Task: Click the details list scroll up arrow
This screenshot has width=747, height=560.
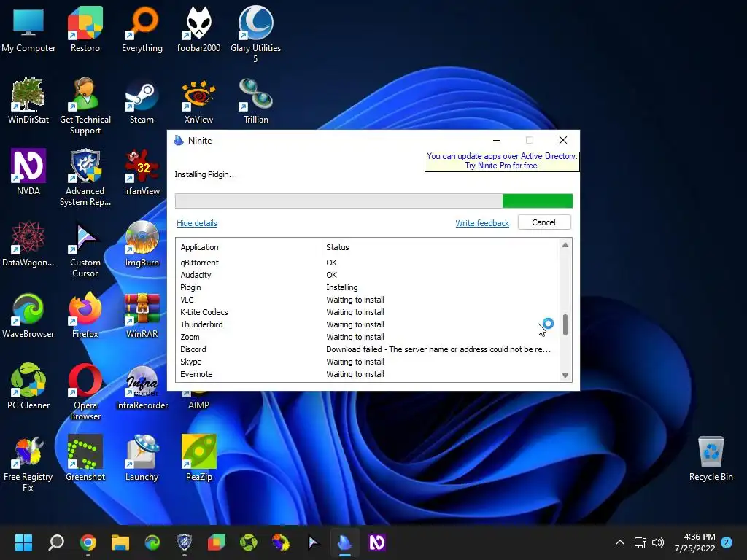Action: (x=565, y=245)
